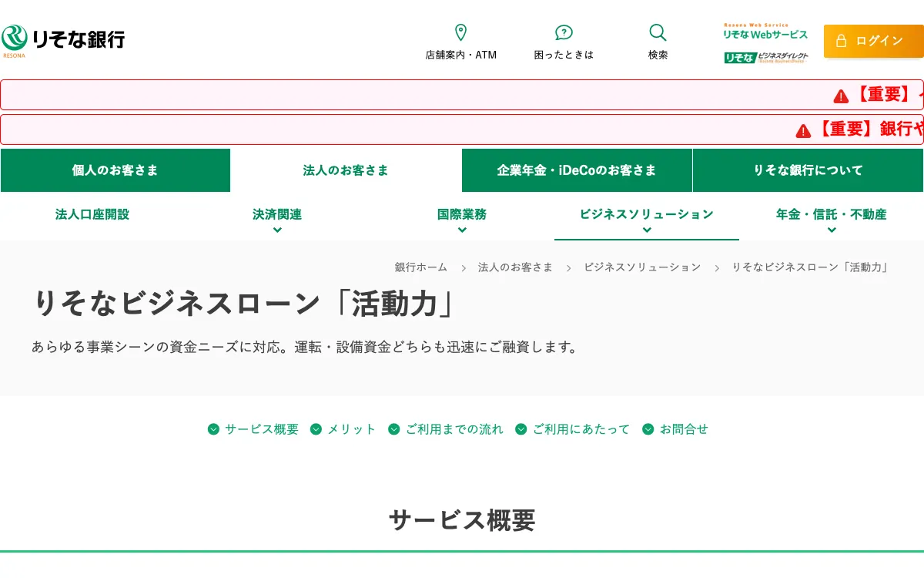Jump to ご利用にあたって anchor link

coord(581,429)
